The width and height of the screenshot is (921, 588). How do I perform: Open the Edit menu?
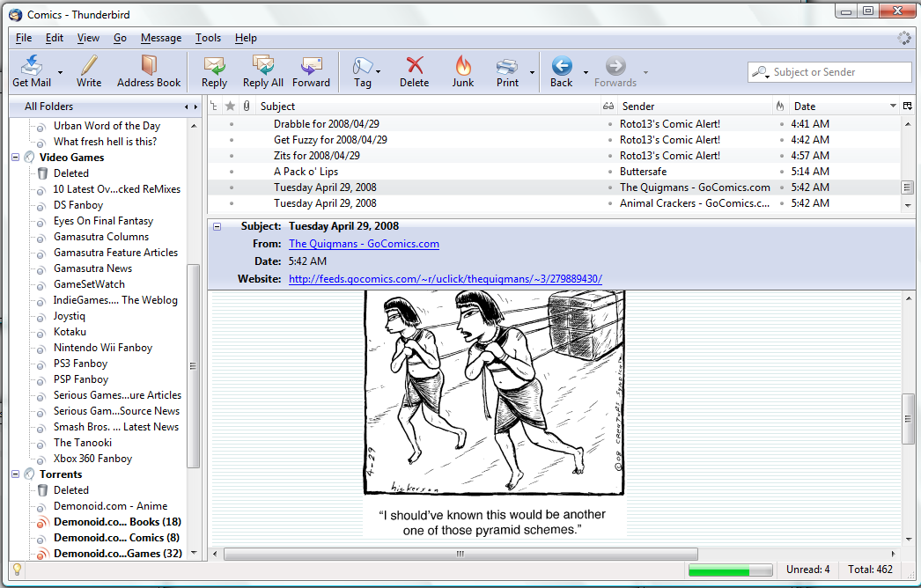tap(54, 38)
